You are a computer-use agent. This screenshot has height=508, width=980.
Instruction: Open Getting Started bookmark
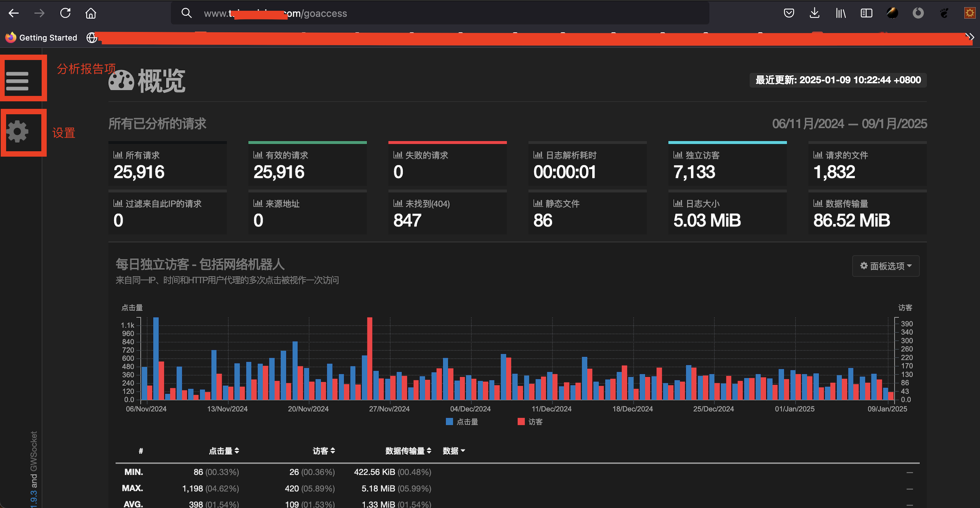click(41, 37)
